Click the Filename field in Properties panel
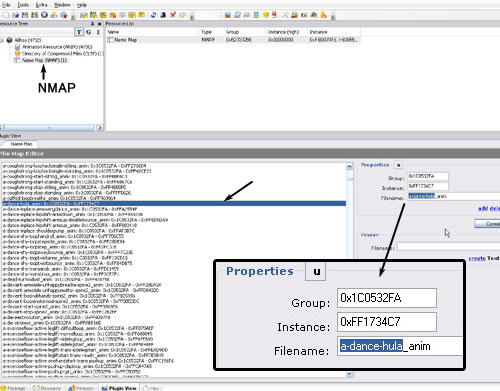The height and width of the screenshot is (391, 500). coord(453,196)
